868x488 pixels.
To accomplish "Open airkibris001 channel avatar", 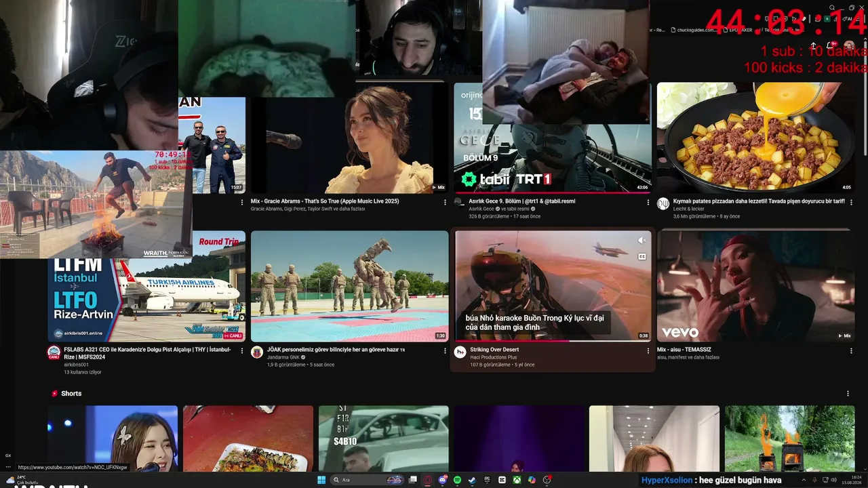I will [x=54, y=352].
